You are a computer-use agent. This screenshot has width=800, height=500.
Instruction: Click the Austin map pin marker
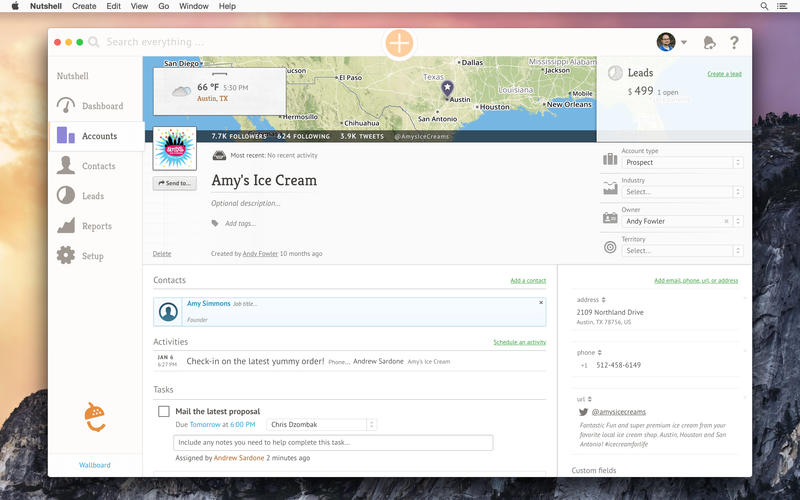[447, 89]
